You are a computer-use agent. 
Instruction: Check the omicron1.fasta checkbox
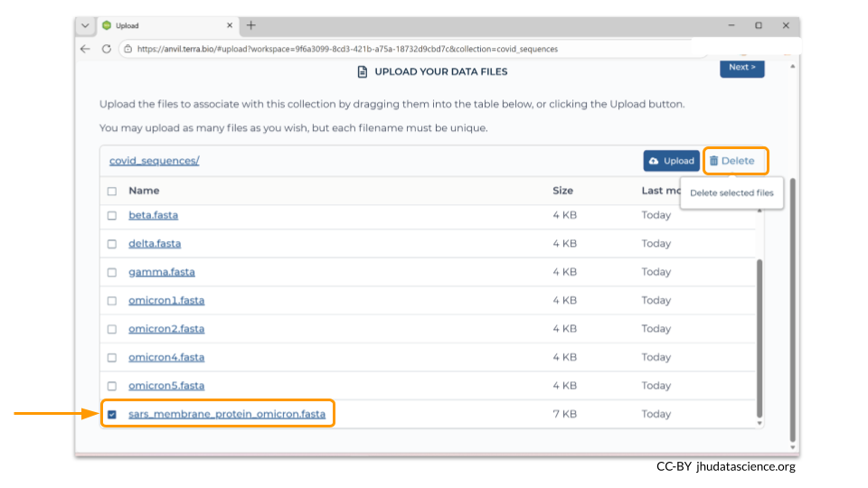(112, 301)
